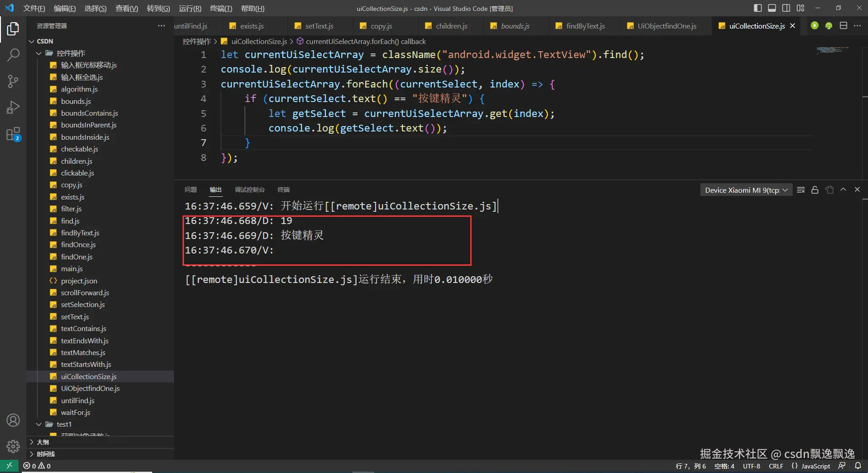
Task: Open the 终端(T) menu
Action: [221, 9]
